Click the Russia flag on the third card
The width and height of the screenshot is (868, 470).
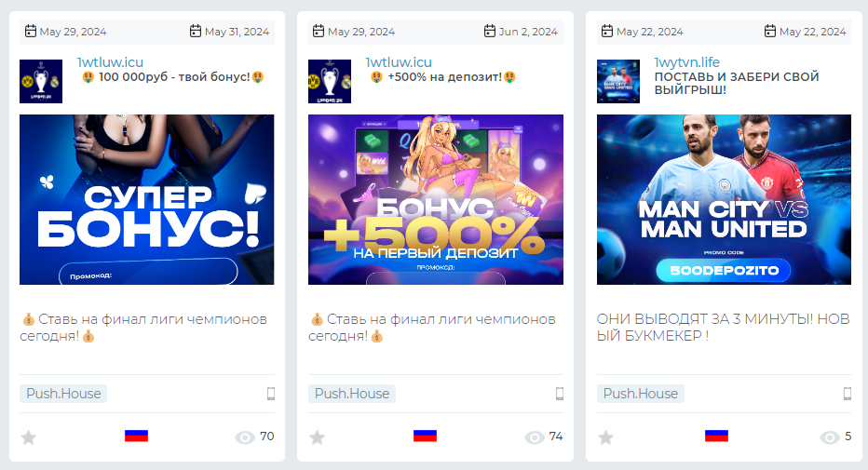click(x=716, y=436)
